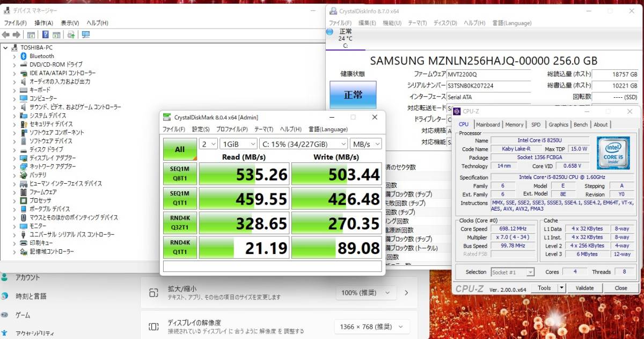Screen dimensions: 644x339
Task: Click the コンピューター monitor icon in tree
Action: tap(24, 98)
